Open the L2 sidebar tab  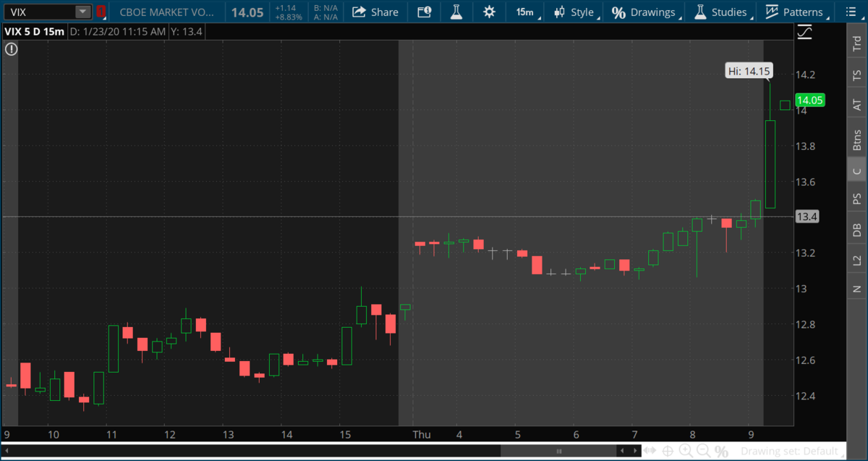coord(857,260)
